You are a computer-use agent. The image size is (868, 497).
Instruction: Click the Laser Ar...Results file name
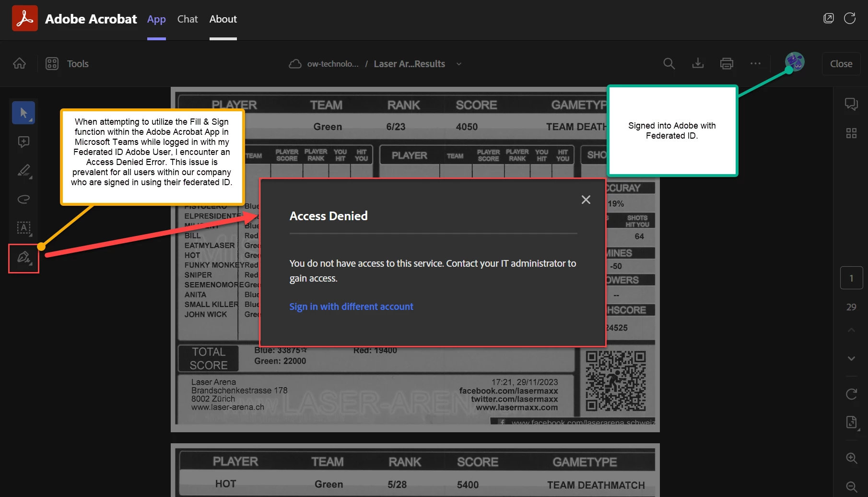pos(410,64)
